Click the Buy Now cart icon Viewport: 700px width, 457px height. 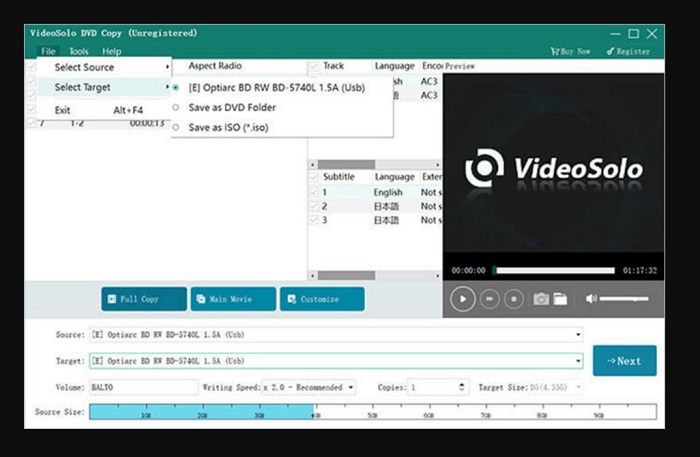(x=555, y=51)
